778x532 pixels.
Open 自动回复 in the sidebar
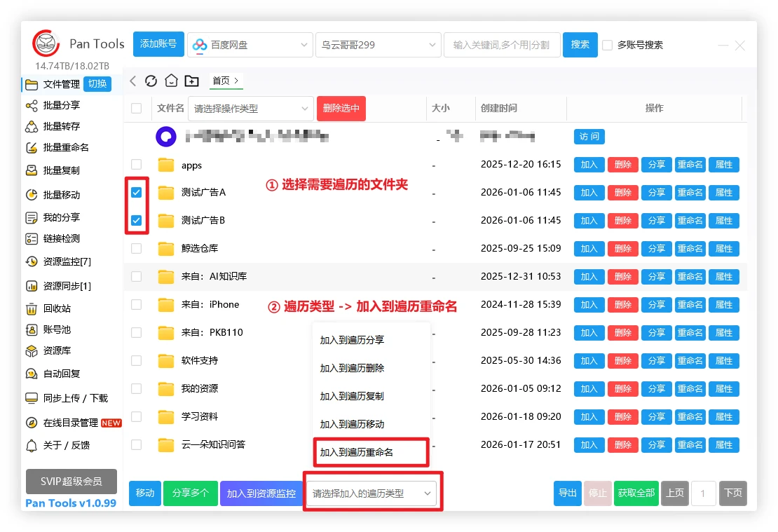tap(61, 374)
